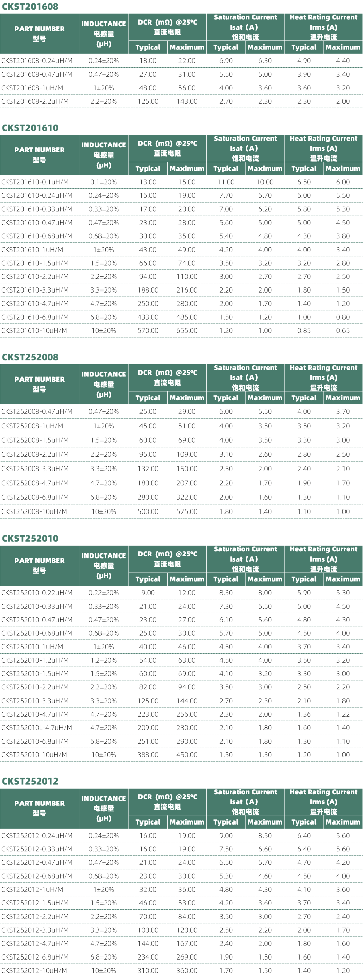This screenshot has height=980, width=363.
Task: Click the CKST252012 section title
Action: (x=30, y=781)
